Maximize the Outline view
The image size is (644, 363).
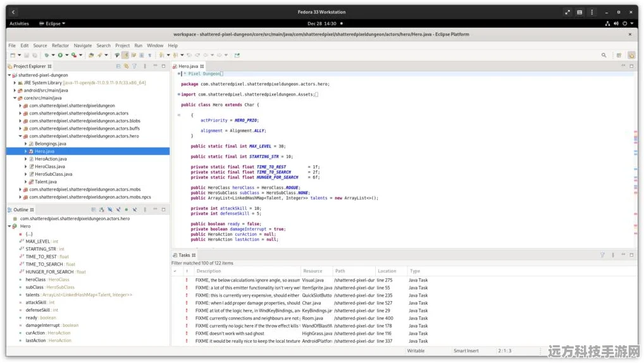click(163, 209)
